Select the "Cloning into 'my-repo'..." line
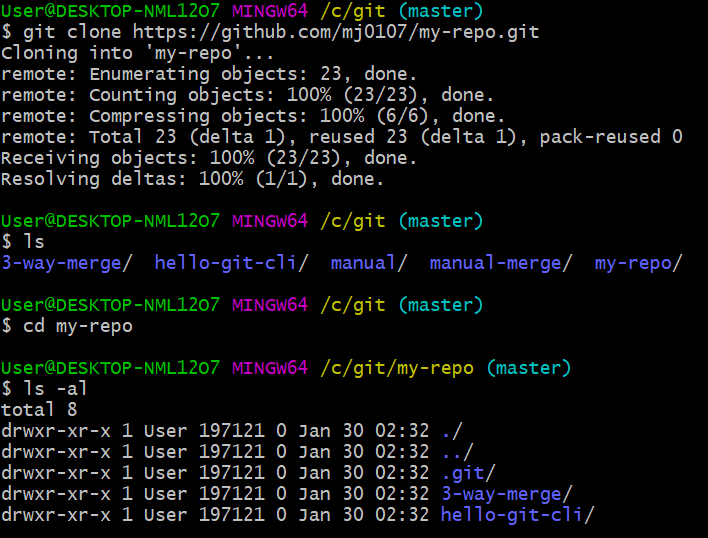The image size is (708, 538). click(137, 53)
